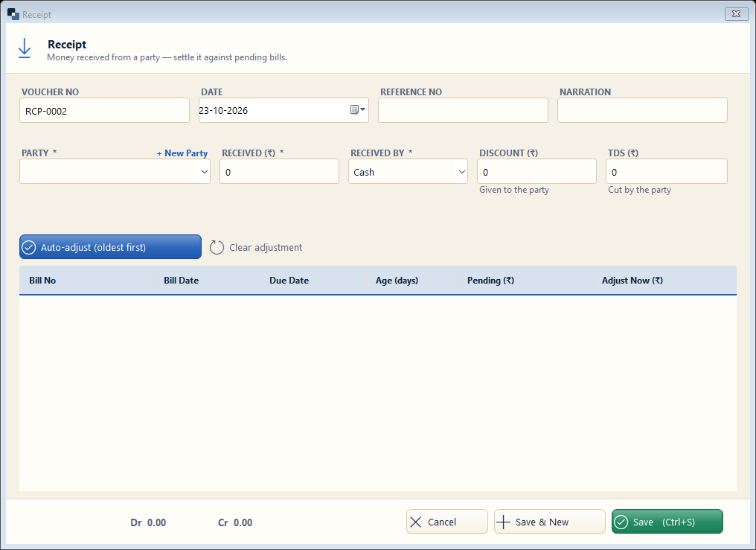The height and width of the screenshot is (550, 756).
Task: Click the Receipt download-arrow header icon
Action: [24, 48]
